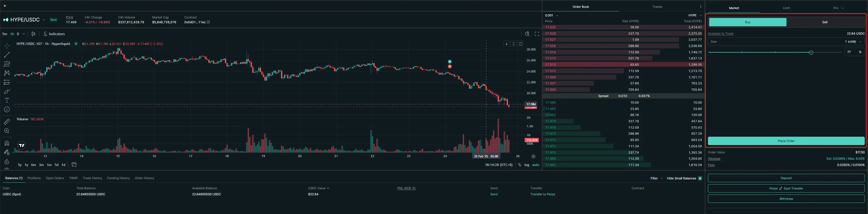Switch the order side to Sell
The height and width of the screenshot is (214, 868).
(x=825, y=22)
